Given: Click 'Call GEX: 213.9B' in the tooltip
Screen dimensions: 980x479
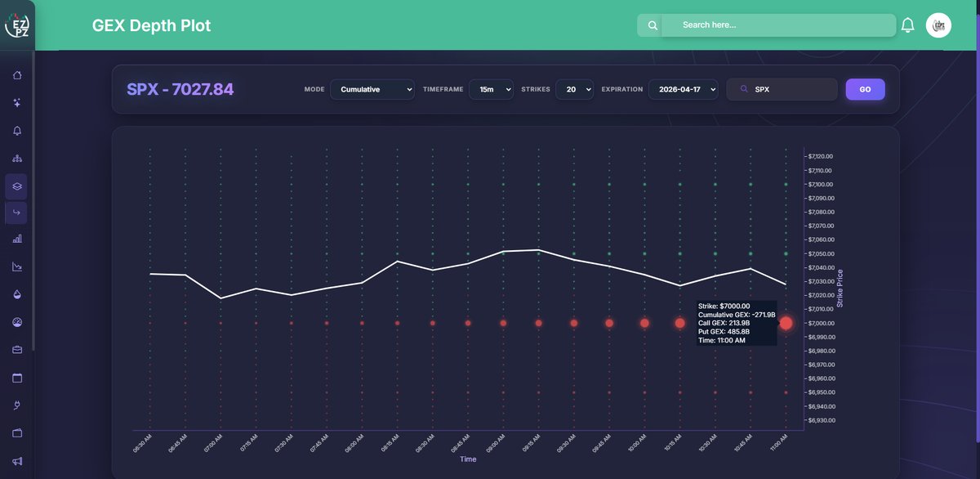Looking at the screenshot, I should (x=724, y=323).
